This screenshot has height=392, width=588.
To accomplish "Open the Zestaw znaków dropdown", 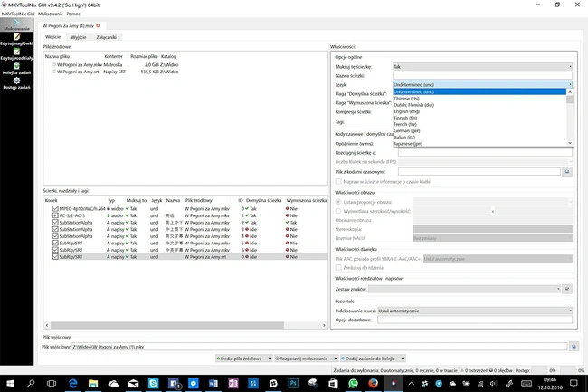I will point(464,289).
